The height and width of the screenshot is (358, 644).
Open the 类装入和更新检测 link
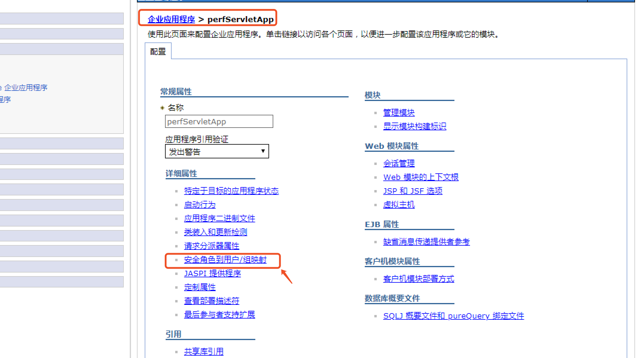click(x=216, y=232)
